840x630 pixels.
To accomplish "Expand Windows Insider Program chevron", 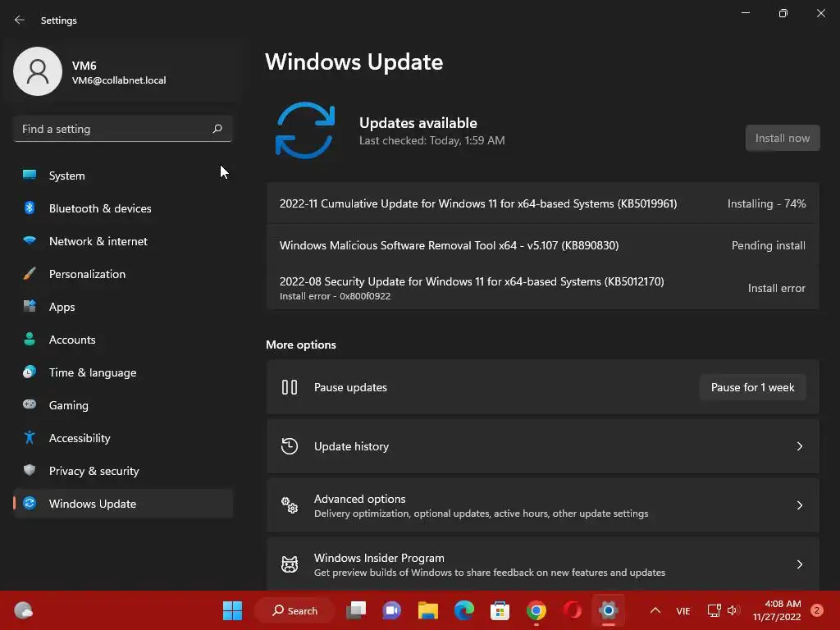I will pos(799,564).
